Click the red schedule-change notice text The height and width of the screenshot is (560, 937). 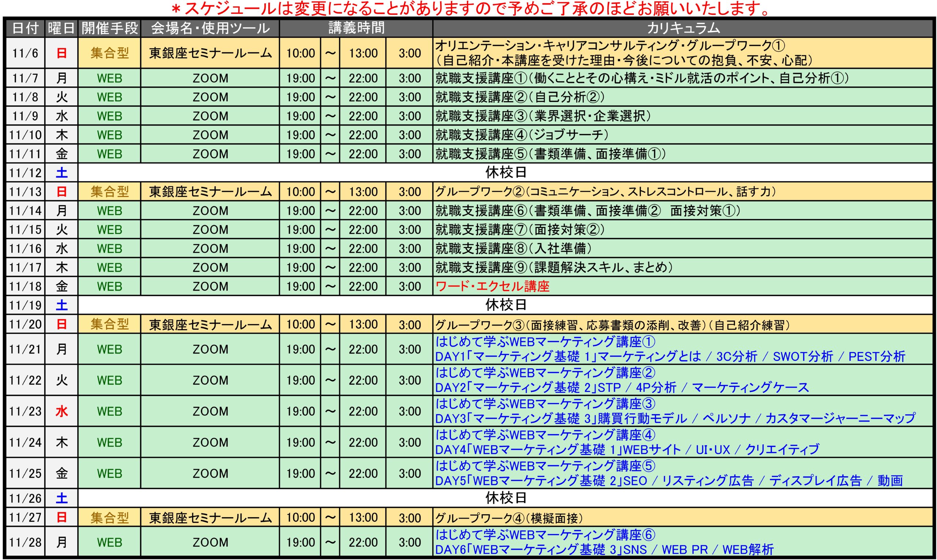click(470, 8)
